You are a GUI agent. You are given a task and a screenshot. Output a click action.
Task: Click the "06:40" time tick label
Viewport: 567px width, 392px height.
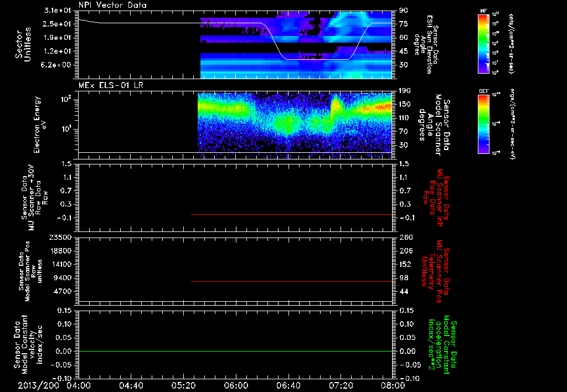pos(288,385)
